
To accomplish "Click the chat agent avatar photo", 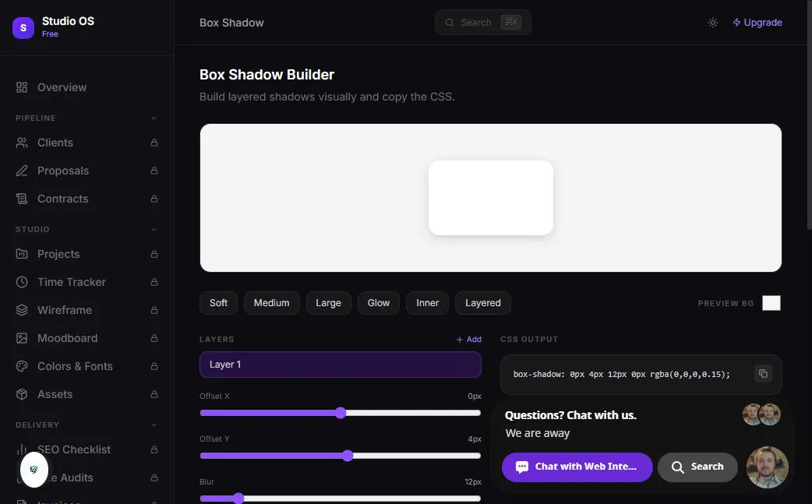I will (x=767, y=467).
